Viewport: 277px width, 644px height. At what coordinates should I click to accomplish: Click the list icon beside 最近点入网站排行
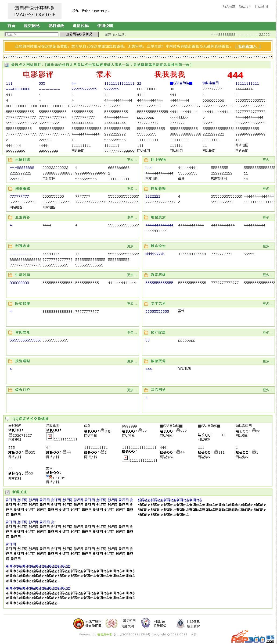pyautogui.click(x=6, y=65)
